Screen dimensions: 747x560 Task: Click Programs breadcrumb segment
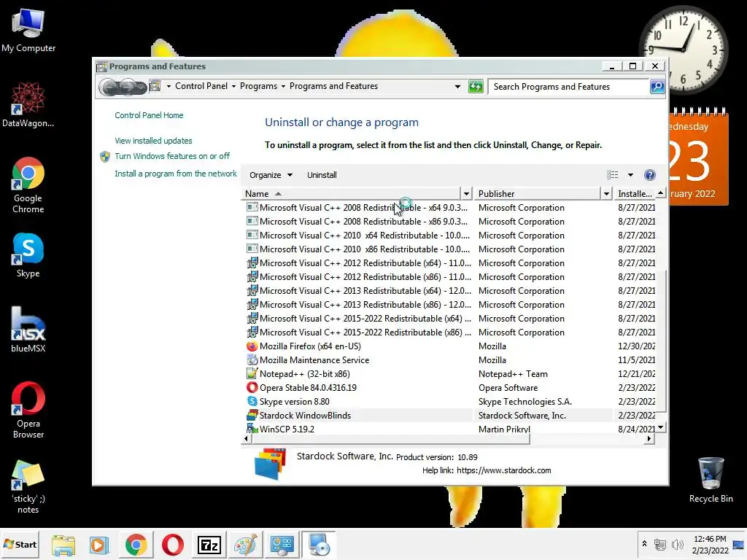(258, 86)
